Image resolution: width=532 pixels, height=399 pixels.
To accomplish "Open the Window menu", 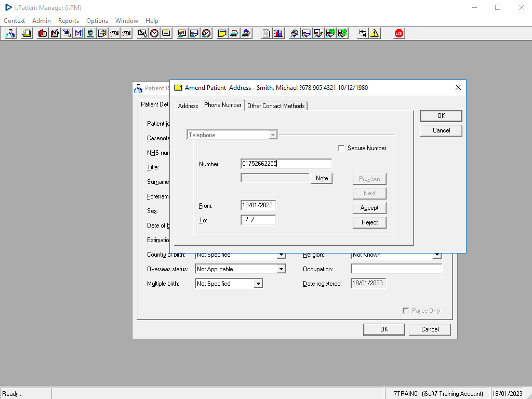I will (x=127, y=21).
